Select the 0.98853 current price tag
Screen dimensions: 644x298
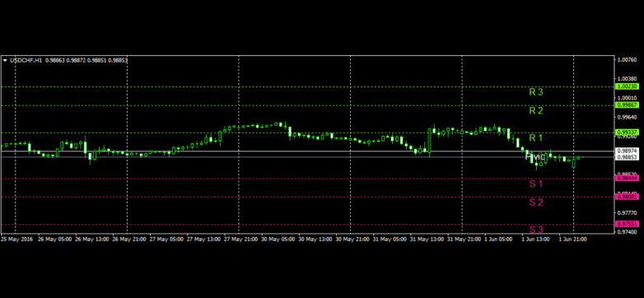pos(628,157)
